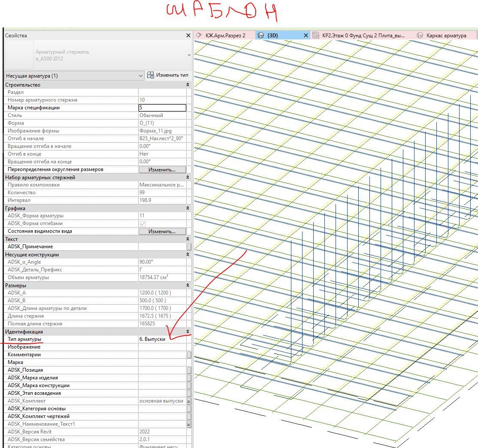
Task: Click associate-parameter button for ADSK_Марка конструкции row
Action: tap(189, 385)
